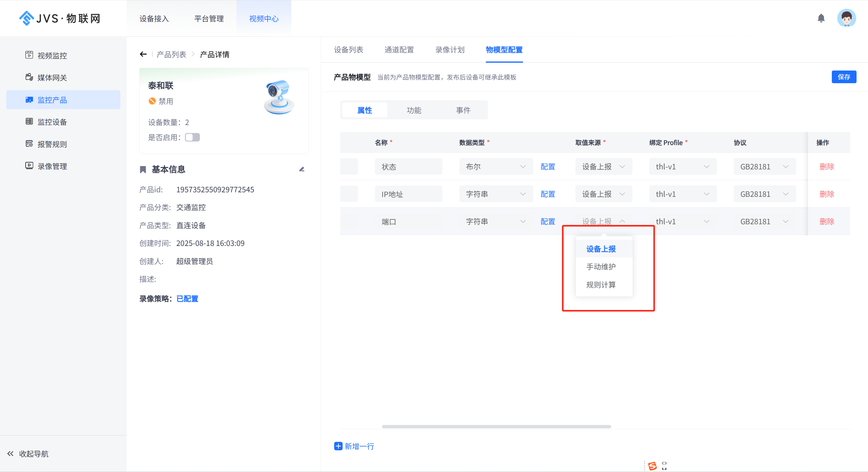Image resolution: width=868 pixels, height=472 pixels.
Task: Click the plus icon for 新增一行
Action: click(x=338, y=446)
